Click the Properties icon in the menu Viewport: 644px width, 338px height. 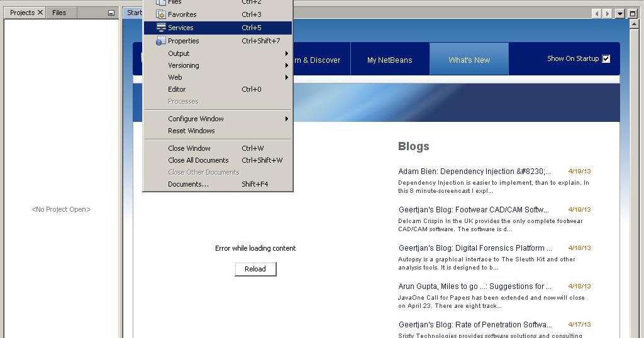[x=160, y=41]
